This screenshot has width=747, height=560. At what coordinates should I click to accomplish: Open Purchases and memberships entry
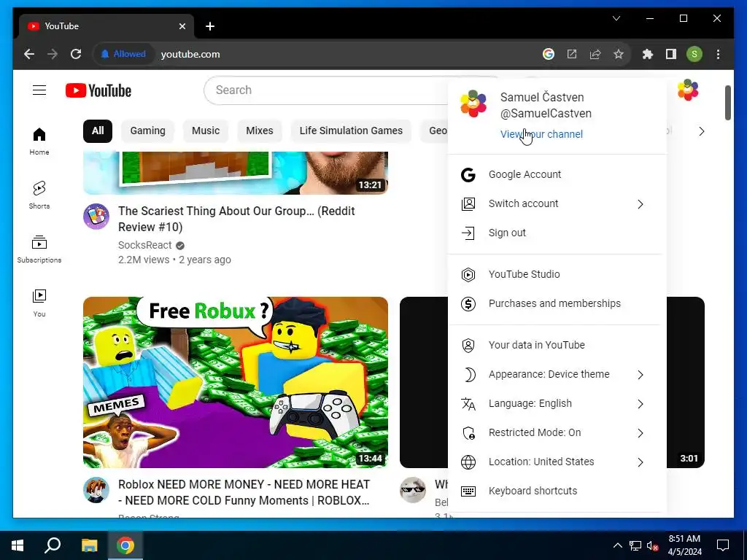pos(555,304)
